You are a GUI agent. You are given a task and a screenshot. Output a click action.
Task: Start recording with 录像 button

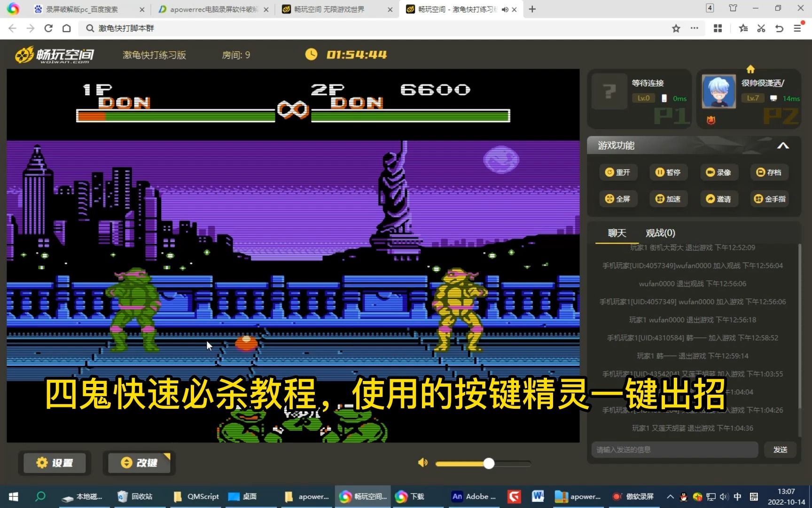pos(718,172)
